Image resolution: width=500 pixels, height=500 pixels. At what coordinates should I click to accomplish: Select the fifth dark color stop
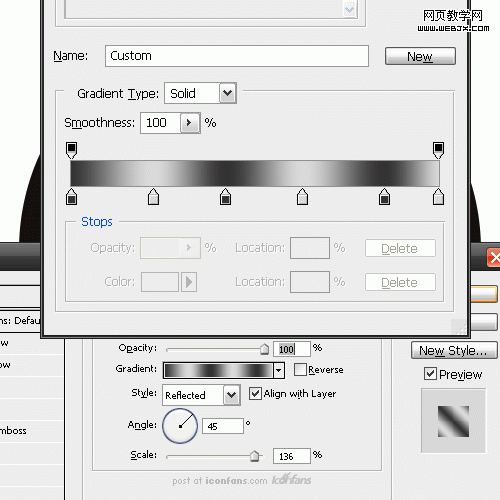pyautogui.click(x=384, y=197)
